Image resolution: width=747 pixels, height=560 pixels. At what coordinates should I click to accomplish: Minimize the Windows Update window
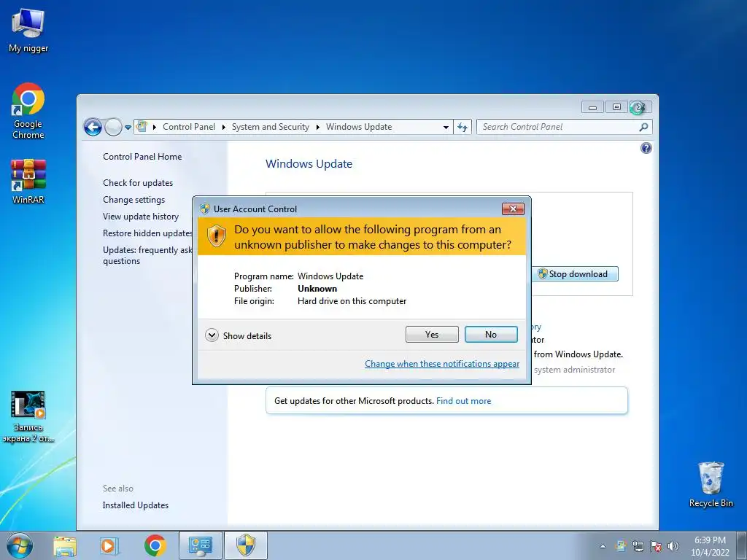pos(592,108)
